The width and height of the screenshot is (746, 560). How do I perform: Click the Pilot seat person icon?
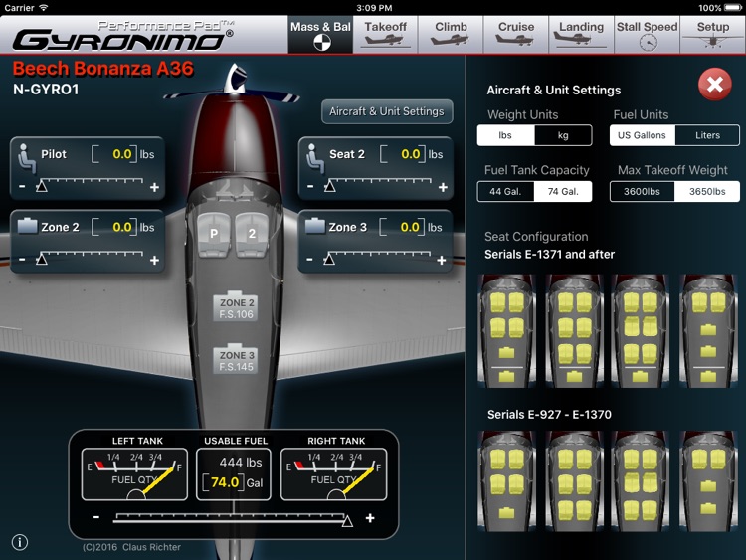click(27, 159)
